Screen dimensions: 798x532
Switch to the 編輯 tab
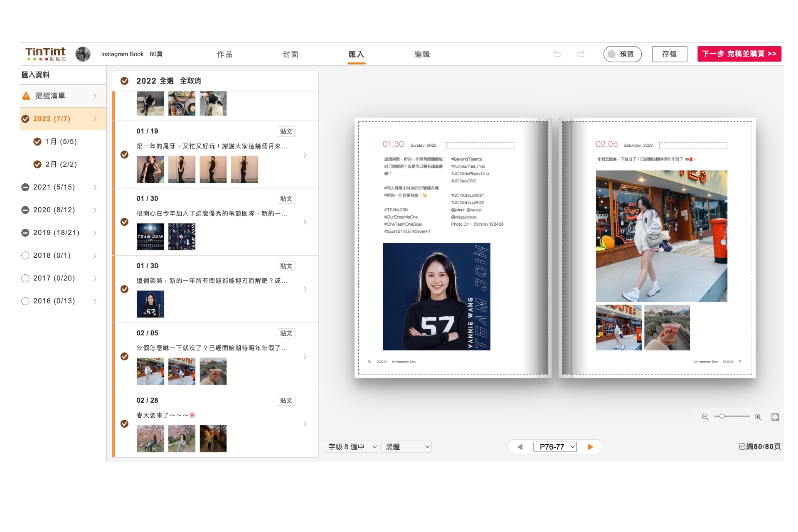pos(422,54)
